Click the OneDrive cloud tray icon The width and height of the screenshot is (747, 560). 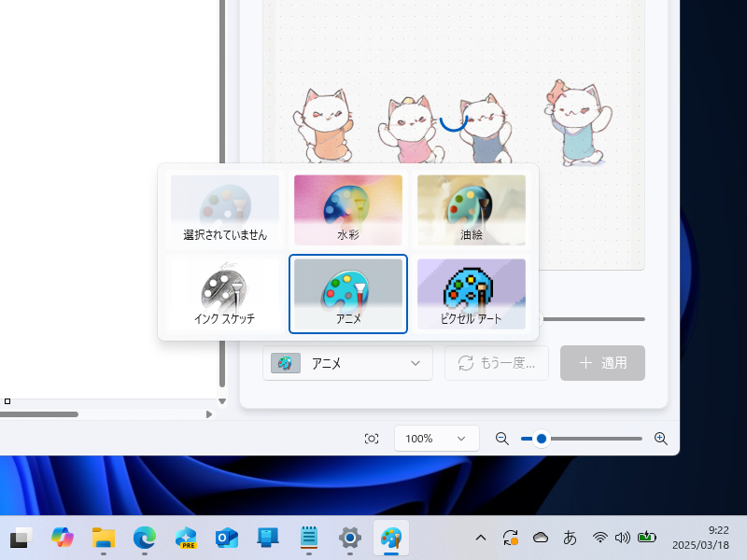pyautogui.click(x=541, y=538)
